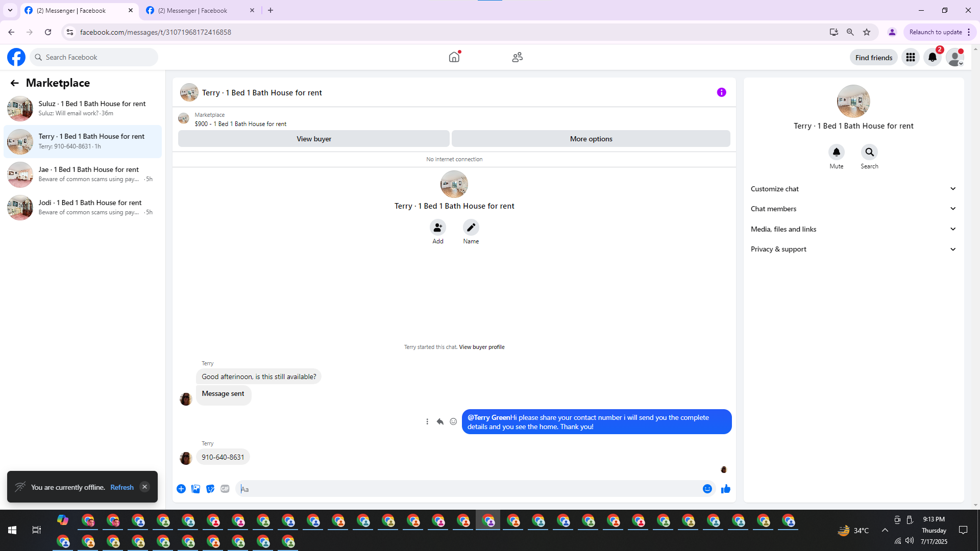The height and width of the screenshot is (551, 980).
Task: Focus the Search Facebook field
Action: 94,57
